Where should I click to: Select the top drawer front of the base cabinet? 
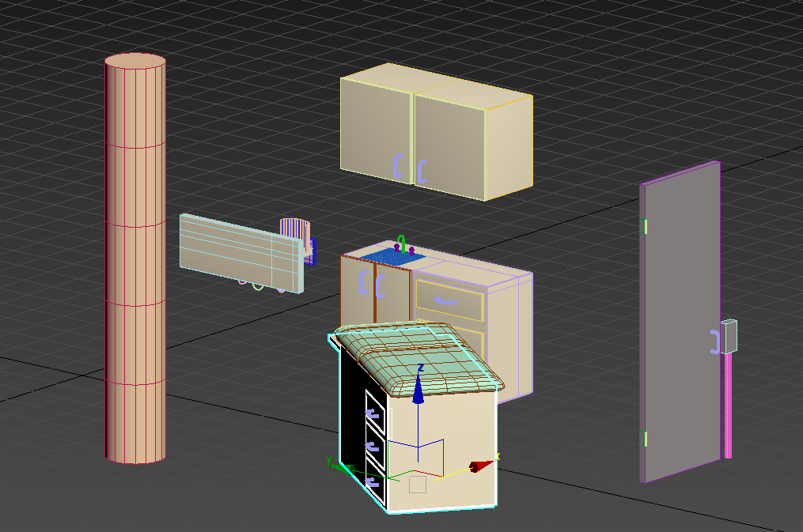450,300
